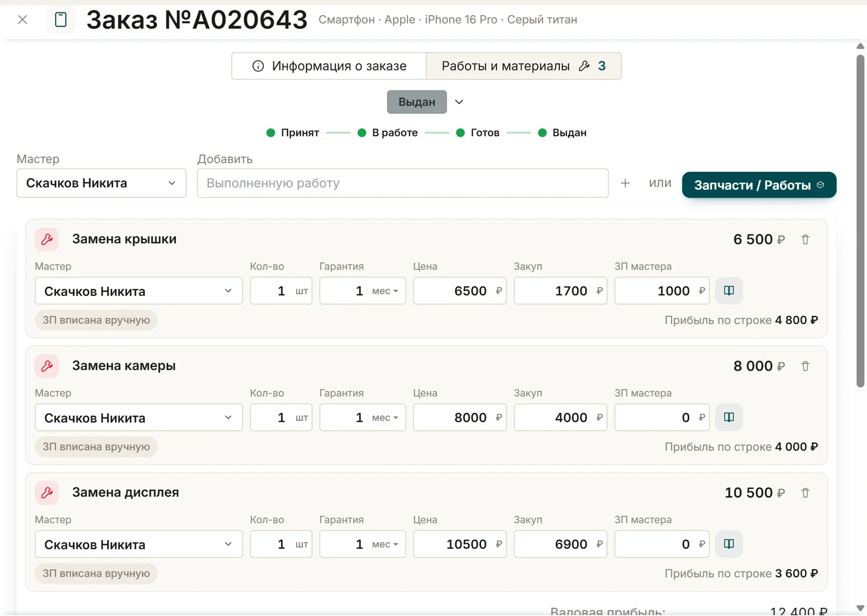
Task: Click the vertical scrollbar thumb
Action: point(860,221)
